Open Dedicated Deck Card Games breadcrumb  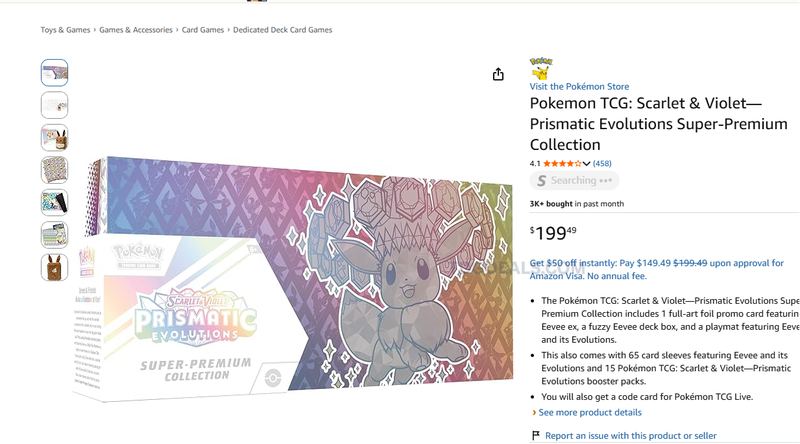(x=283, y=30)
